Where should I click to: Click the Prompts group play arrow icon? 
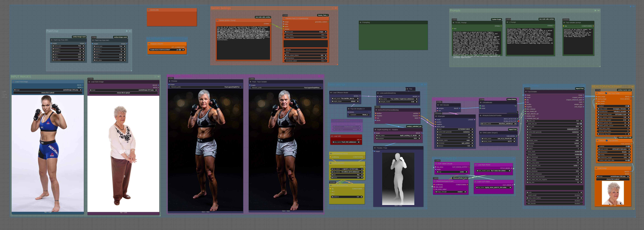pyautogui.click(x=595, y=10)
